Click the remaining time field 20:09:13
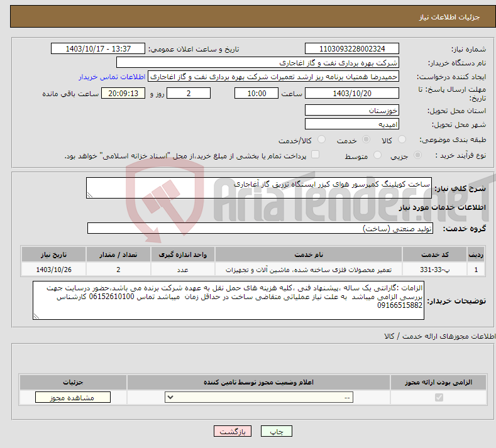The width and height of the screenshot is (496, 448). click(123, 93)
